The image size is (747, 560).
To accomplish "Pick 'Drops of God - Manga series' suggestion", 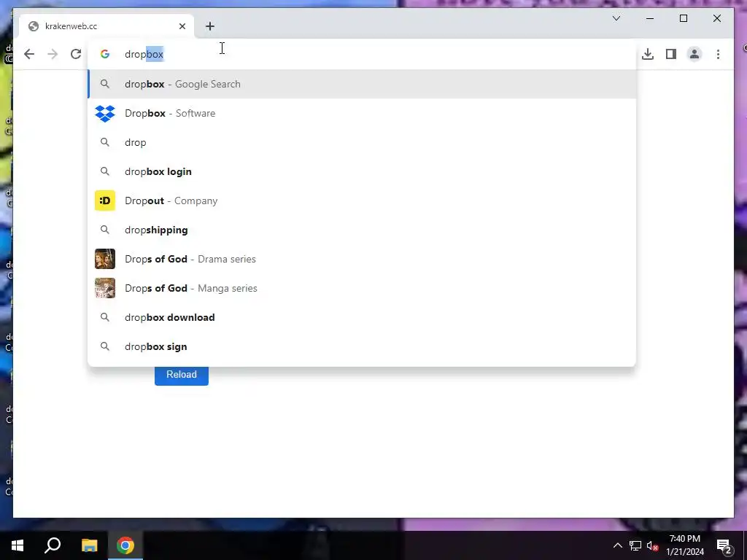I will pos(362,288).
